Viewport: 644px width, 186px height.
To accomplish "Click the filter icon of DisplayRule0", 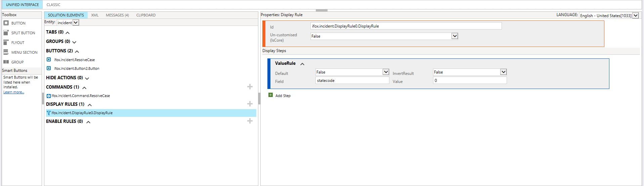I will (49, 113).
